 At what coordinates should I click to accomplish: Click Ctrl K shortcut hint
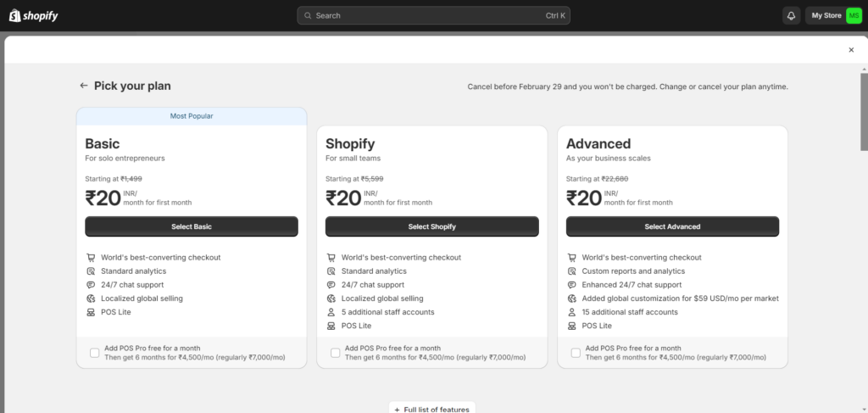click(x=555, y=15)
